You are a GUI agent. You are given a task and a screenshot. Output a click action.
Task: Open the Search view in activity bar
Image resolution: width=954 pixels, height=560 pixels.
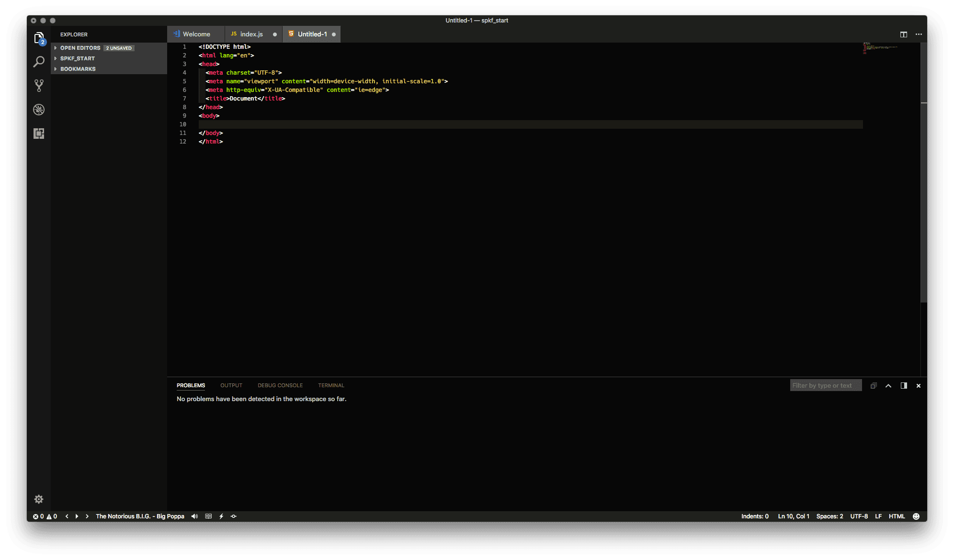pos(39,62)
